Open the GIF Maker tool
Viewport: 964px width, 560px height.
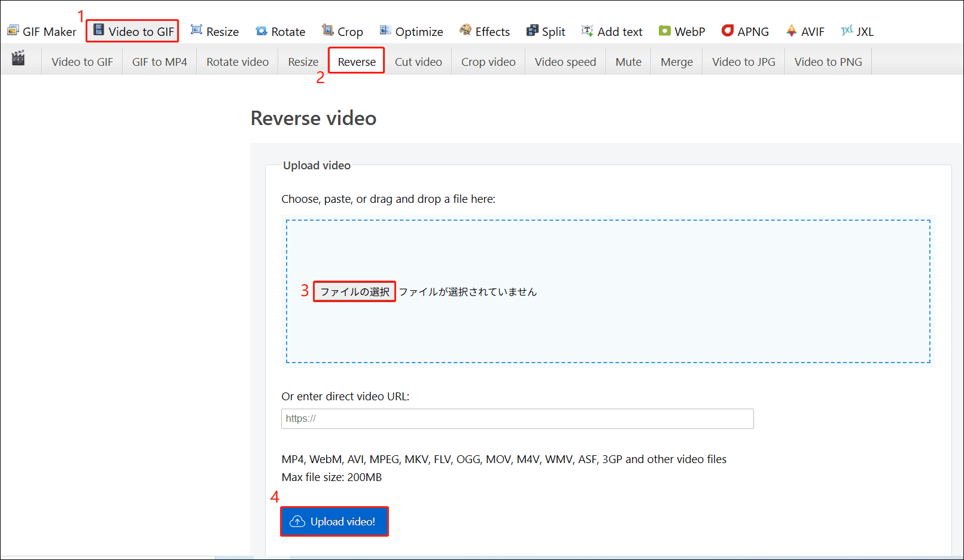point(42,31)
